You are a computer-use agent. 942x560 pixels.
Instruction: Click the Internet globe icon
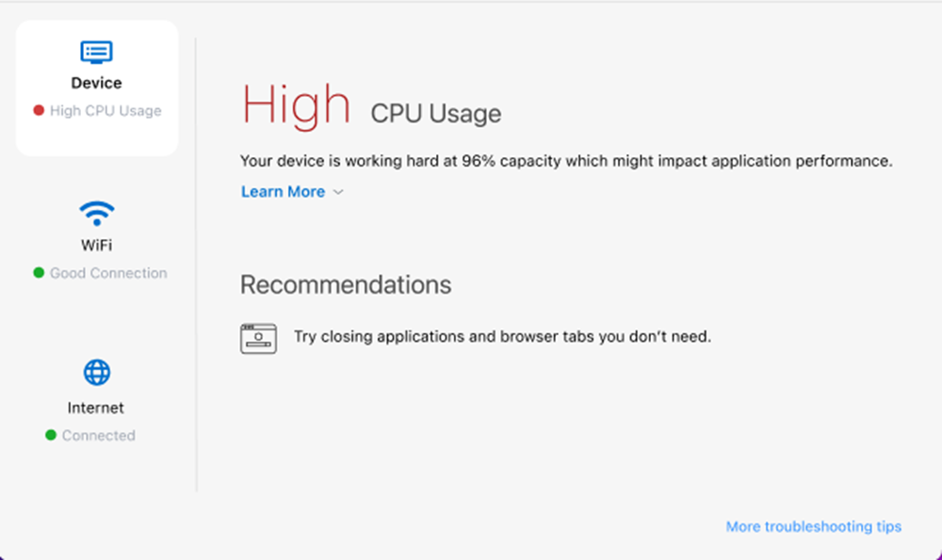96,373
